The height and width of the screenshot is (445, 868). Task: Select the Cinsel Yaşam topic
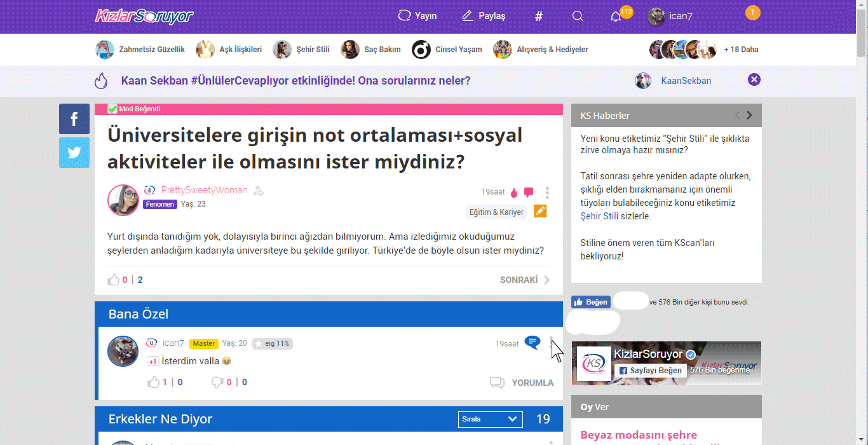coord(447,50)
